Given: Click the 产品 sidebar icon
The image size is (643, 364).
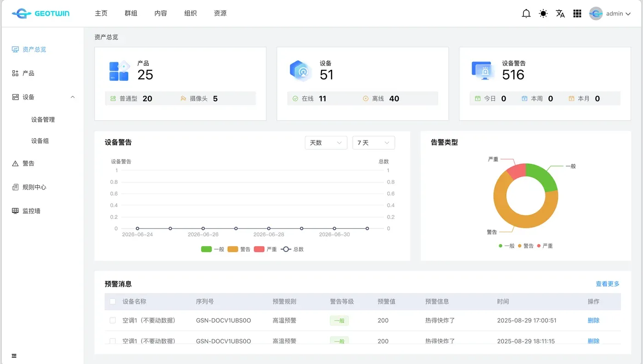Looking at the screenshot, I should click(15, 73).
